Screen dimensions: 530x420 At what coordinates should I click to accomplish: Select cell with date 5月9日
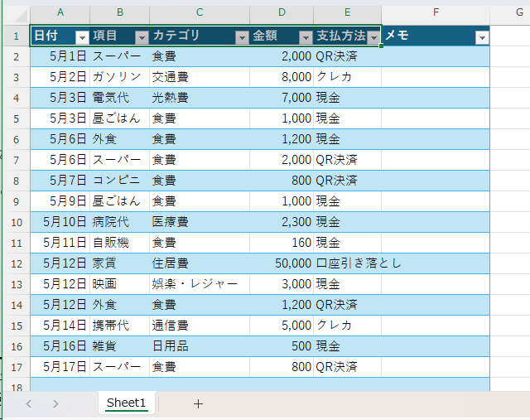[60, 201]
